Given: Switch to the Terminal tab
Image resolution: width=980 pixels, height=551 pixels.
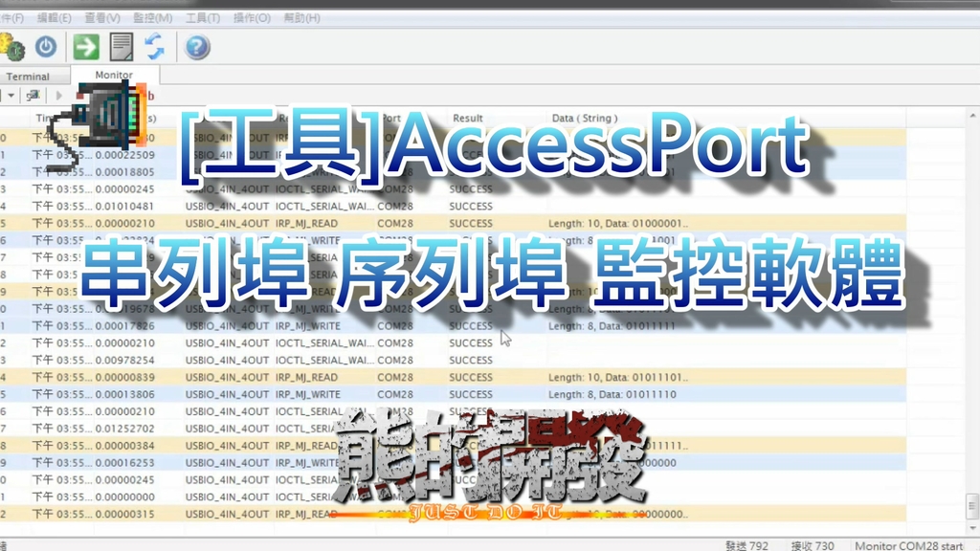Looking at the screenshot, I should coord(28,77).
